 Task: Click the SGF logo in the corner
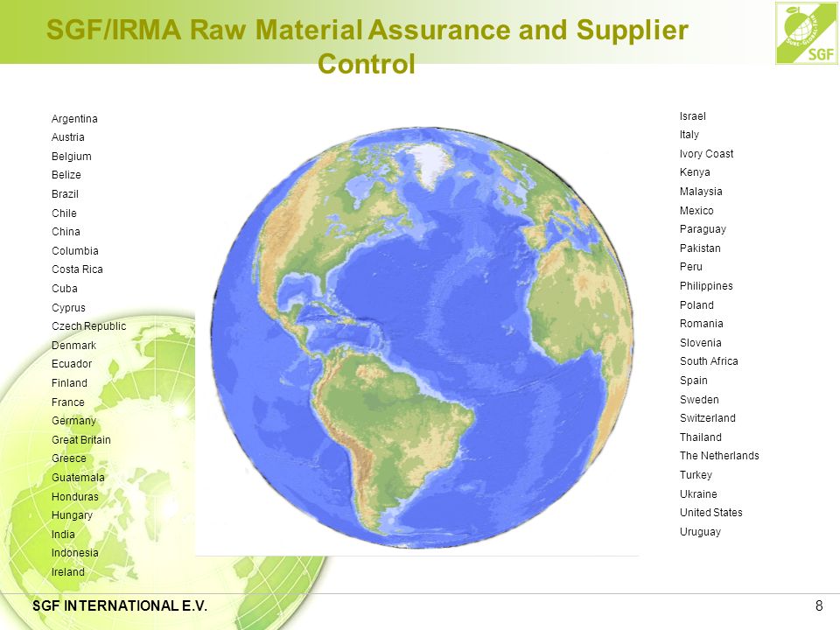(806, 33)
